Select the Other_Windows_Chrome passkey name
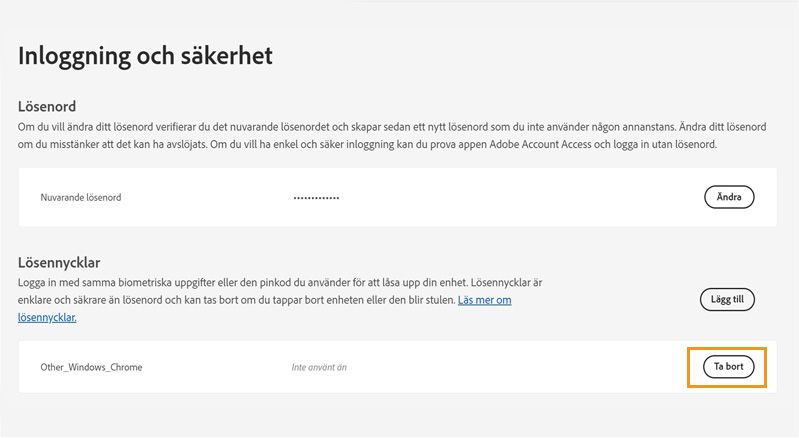This screenshot has height=438, width=799. (91, 367)
